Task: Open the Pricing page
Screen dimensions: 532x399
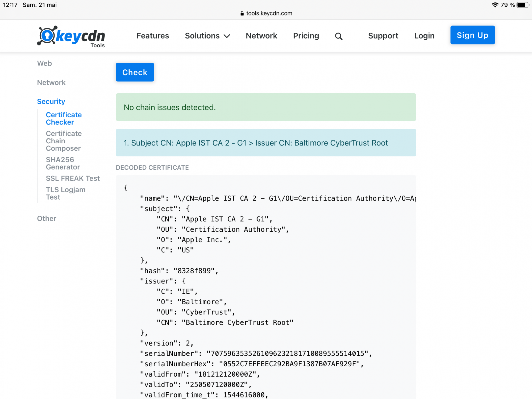Action: pyautogui.click(x=306, y=36)
